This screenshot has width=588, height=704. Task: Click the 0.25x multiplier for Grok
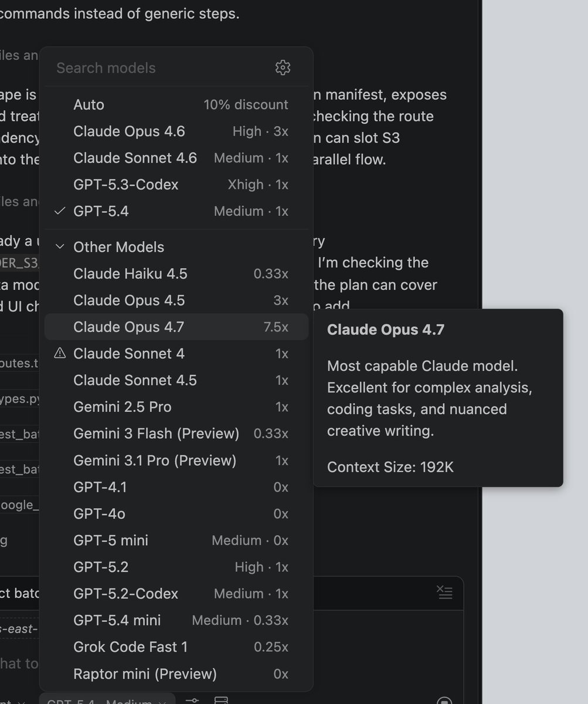point(271,647)
